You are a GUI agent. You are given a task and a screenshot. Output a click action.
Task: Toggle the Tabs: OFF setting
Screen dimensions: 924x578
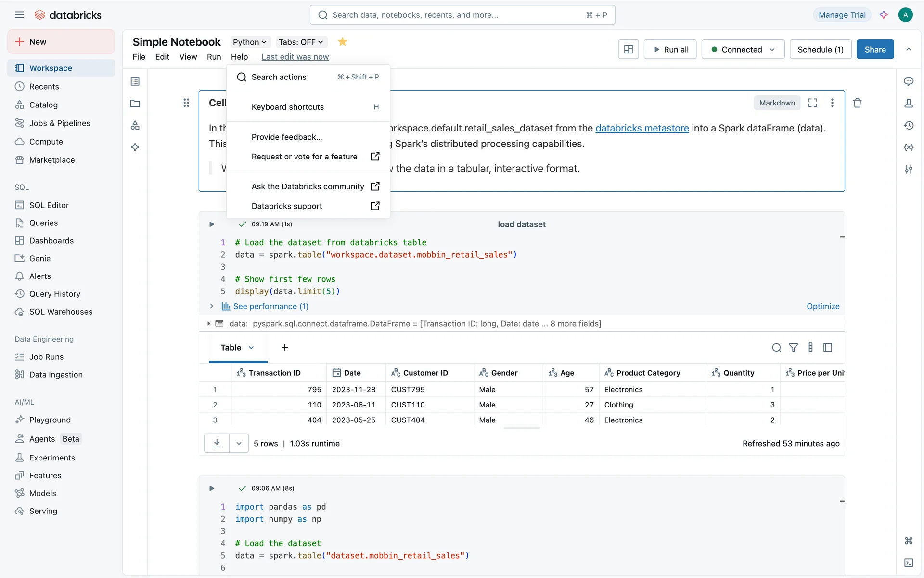pos(301,42)
